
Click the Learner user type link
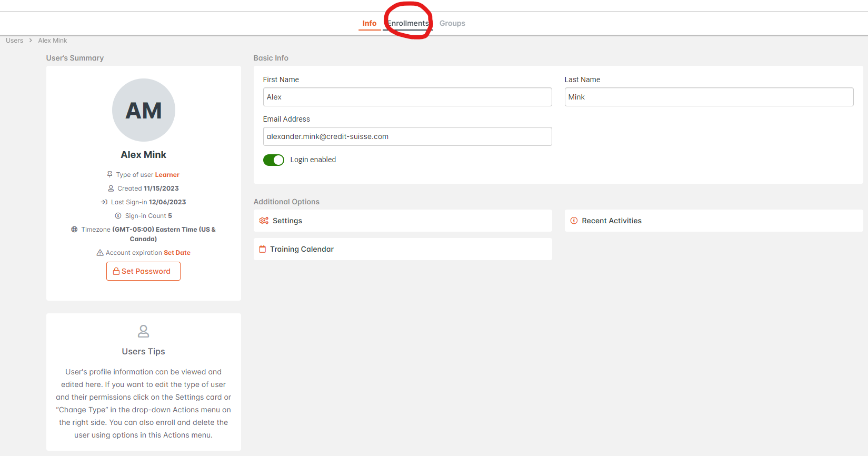point(167,175)
